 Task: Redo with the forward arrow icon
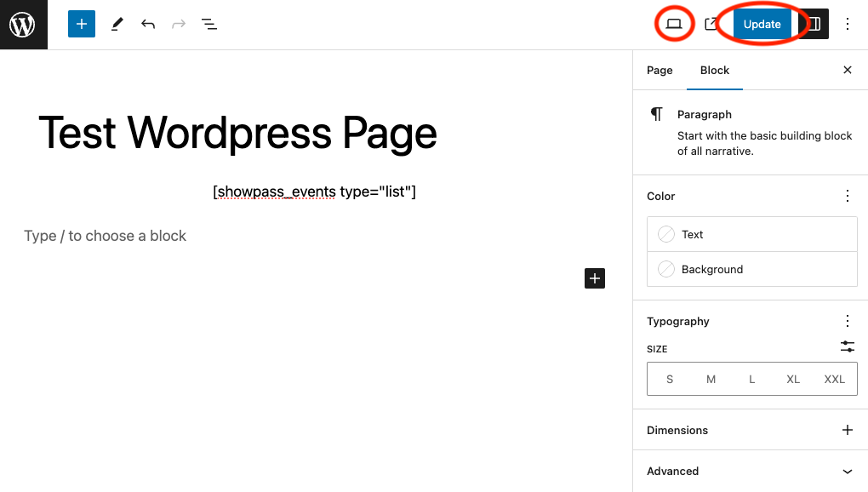178,24
